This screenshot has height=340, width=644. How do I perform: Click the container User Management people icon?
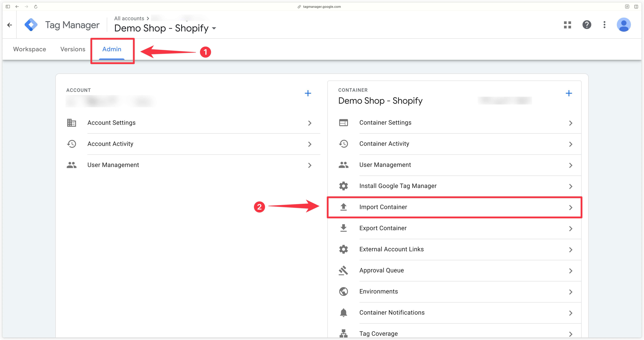coord(343,165)
